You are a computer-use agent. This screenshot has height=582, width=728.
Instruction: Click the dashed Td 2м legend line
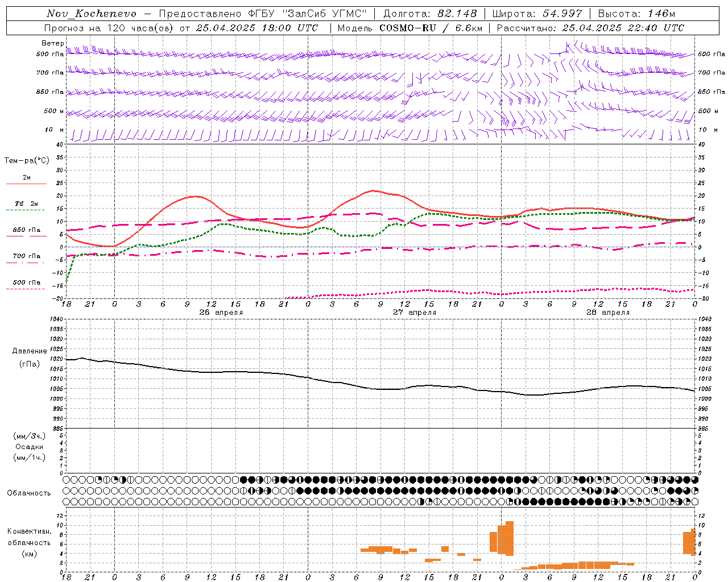[25, 210]
